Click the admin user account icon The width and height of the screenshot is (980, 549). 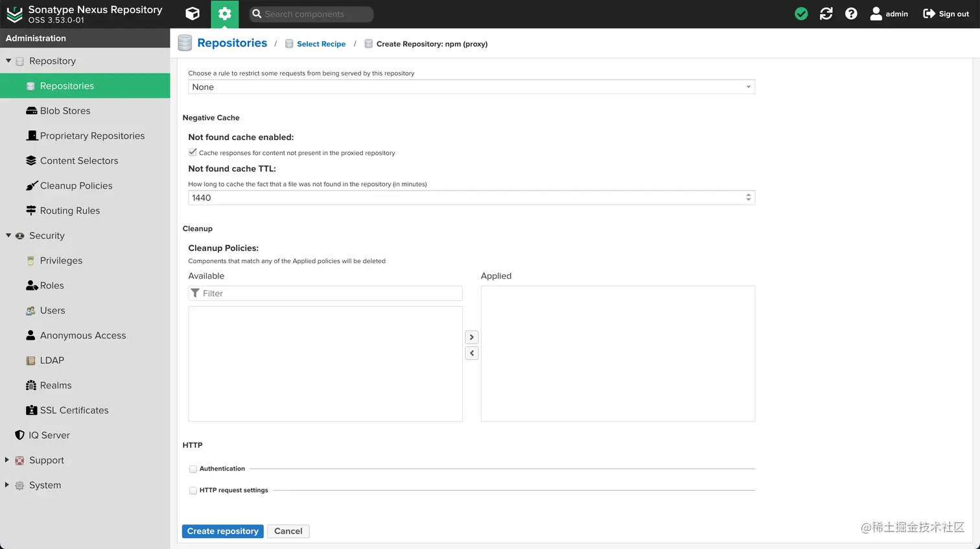pos(876,14)
